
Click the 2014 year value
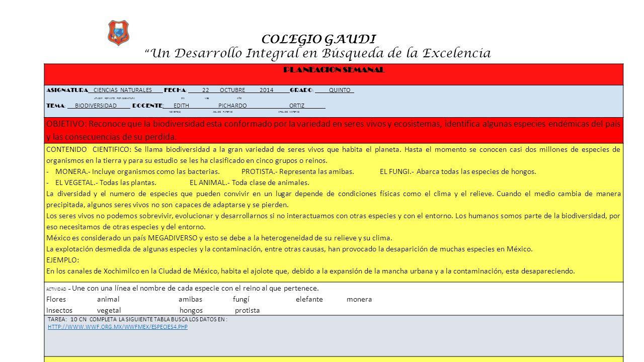pos(267,90)
